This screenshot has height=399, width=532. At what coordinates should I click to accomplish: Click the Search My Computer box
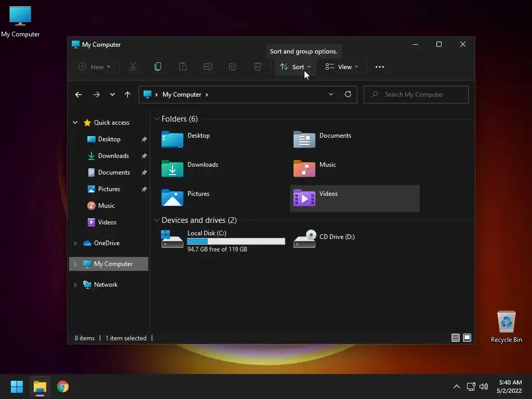(416, 95)
